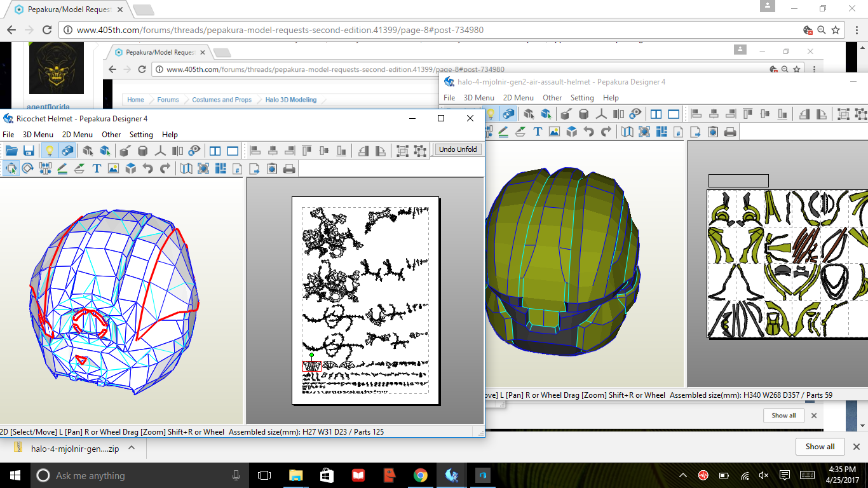This screenshot has width=868, height=488.
Task: Click align top icon in Ricochet Helmet toolbar
Action: (307, 151)
